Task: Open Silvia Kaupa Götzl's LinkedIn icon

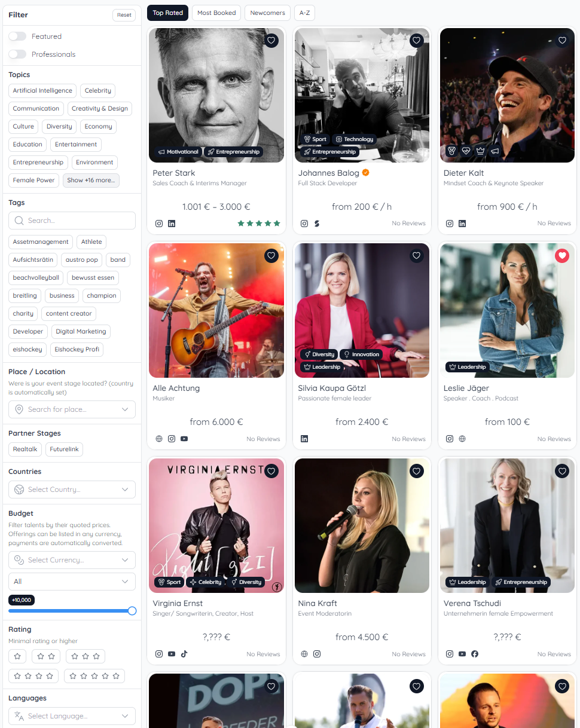Action: click(304, 439)
